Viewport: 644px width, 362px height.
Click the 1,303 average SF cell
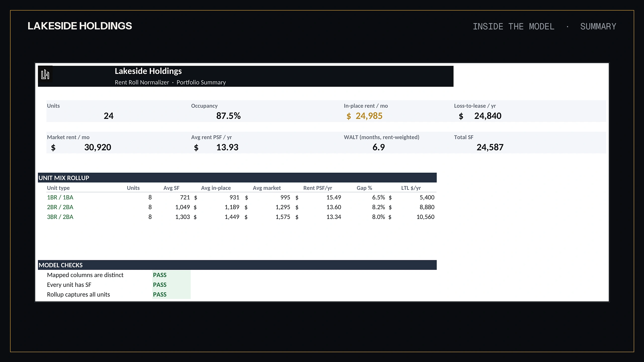tap(183, 217)
